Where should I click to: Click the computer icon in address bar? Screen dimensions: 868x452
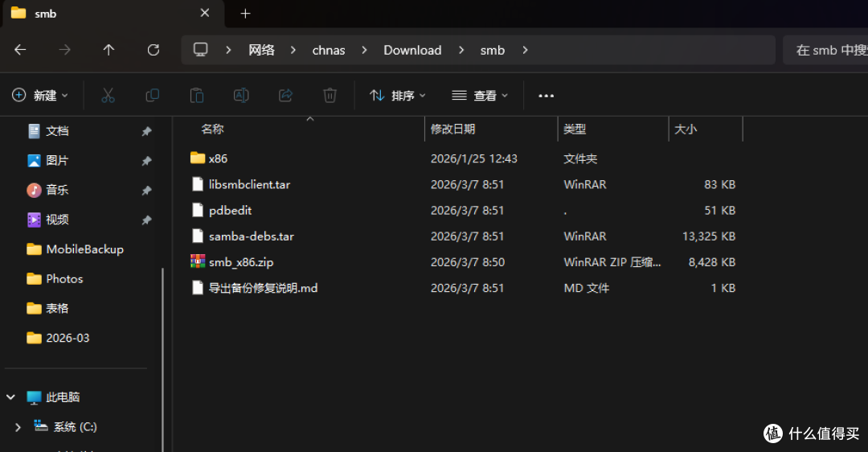(x=200, y=50)
